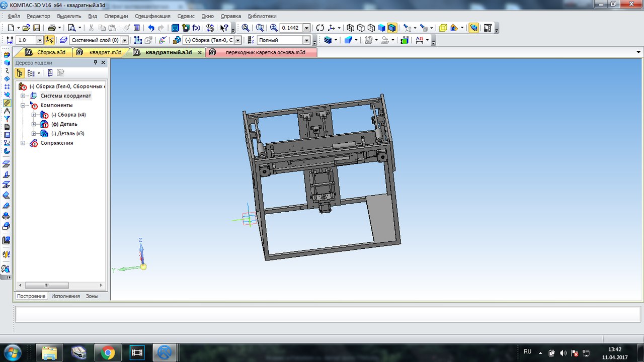Click the layers manager icon
Image resolution: width=644 pixels, height=362 pixels.
(x=63, y=40)
